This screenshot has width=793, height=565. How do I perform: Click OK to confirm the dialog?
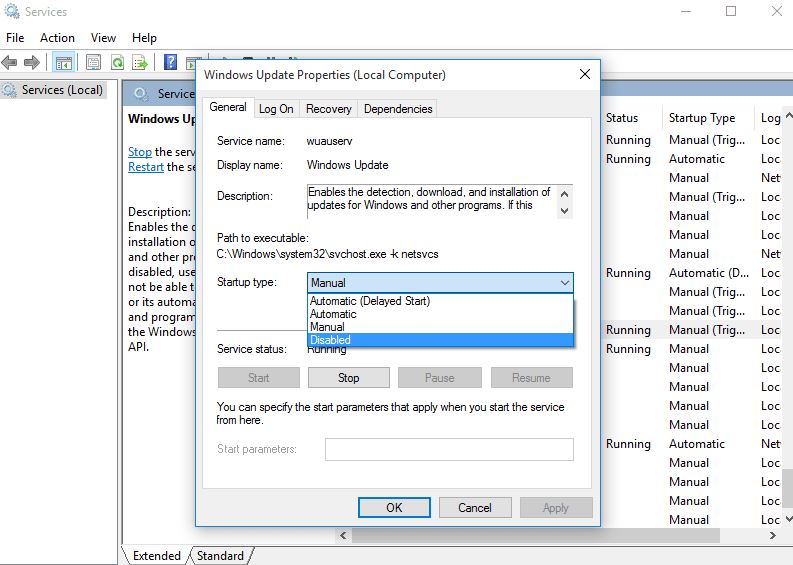tap(394, 507)
